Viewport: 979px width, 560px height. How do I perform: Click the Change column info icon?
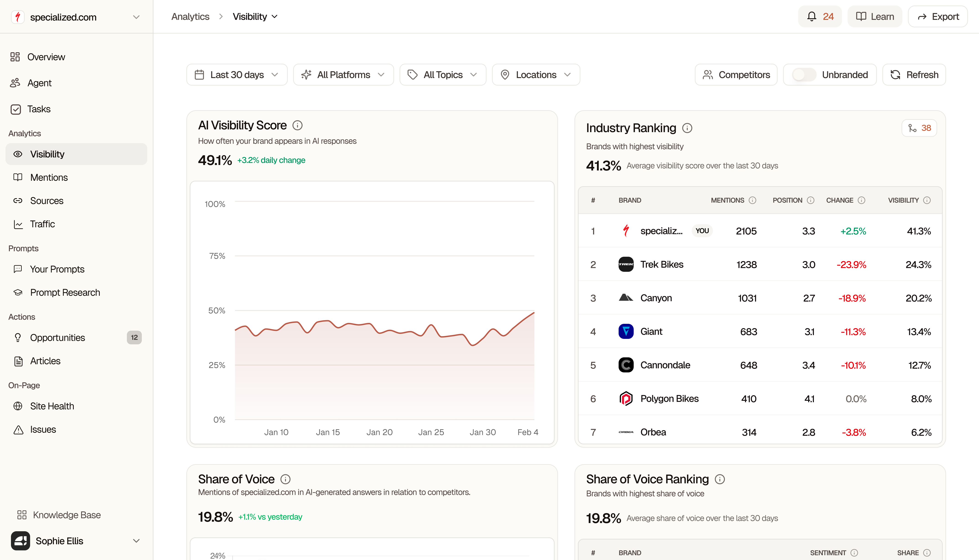(x=862, y=200)
